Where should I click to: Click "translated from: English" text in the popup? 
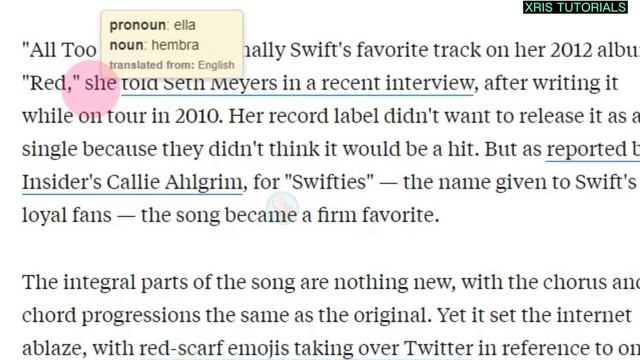tap(172, 65)
